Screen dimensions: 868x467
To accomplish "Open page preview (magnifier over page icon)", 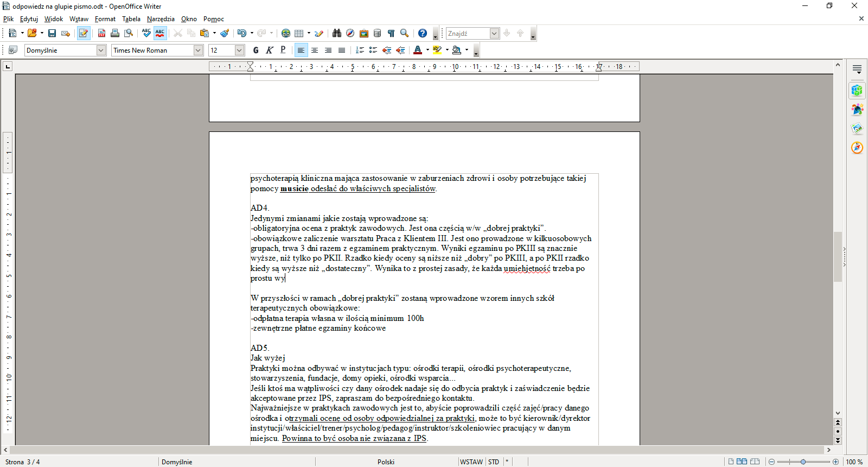I will point(129,33).
